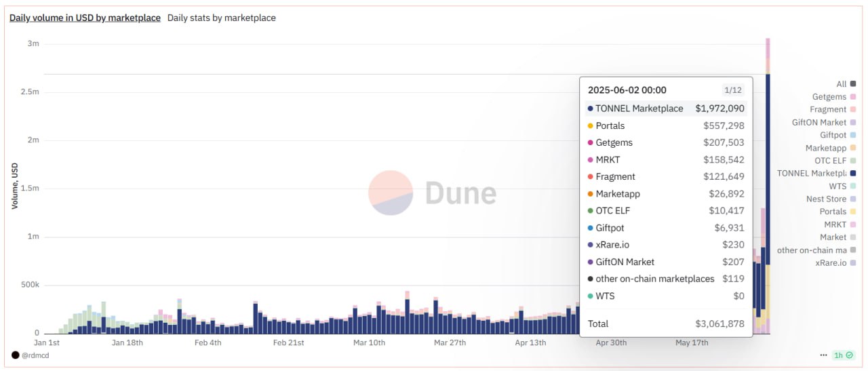The height and width of the screenshot is (371, 868).
Task: Click the May 17th x-axis label
Action: click(692, 343)
